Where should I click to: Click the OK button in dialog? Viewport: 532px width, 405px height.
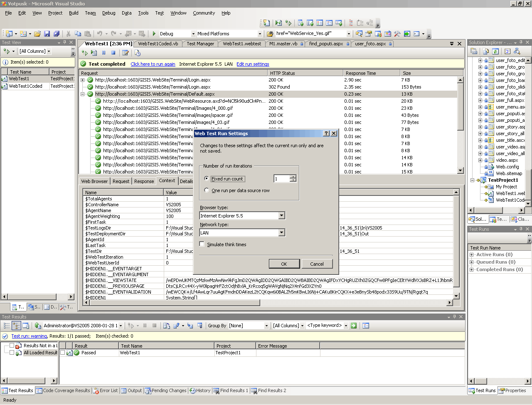tap(284, 264)
